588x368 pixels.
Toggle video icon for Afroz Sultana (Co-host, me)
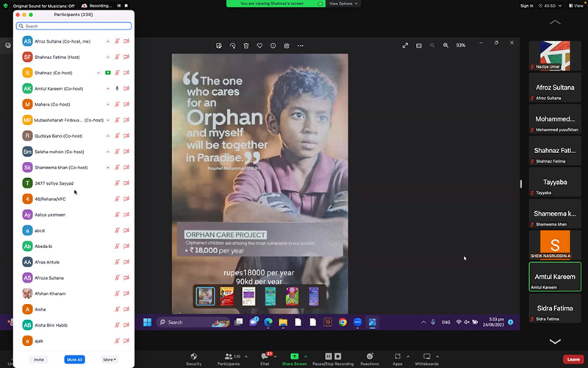click(126, 41)
